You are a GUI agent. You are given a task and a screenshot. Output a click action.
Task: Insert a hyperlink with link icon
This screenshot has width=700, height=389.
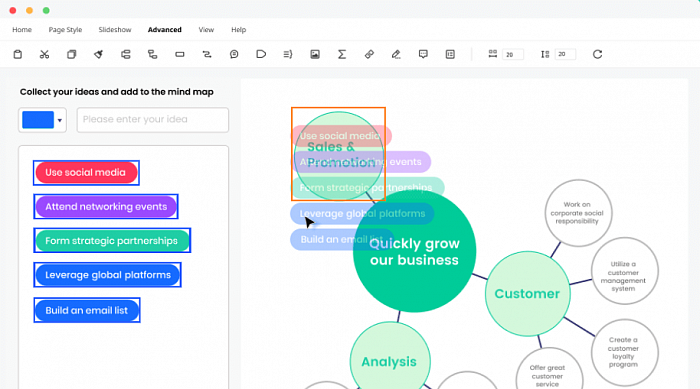click(369, 54)
